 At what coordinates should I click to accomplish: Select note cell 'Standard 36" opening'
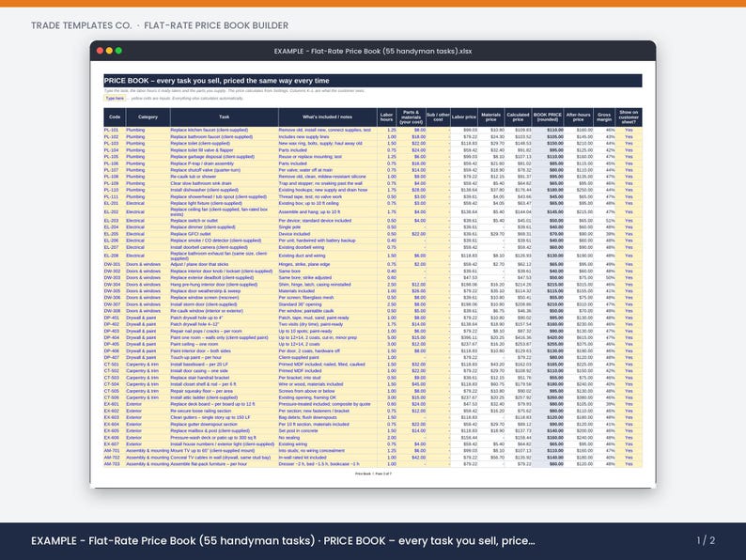pos(327,304)
